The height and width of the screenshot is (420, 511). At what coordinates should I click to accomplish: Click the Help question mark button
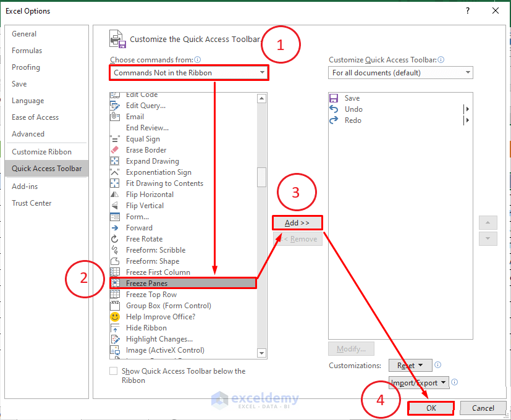468,10
